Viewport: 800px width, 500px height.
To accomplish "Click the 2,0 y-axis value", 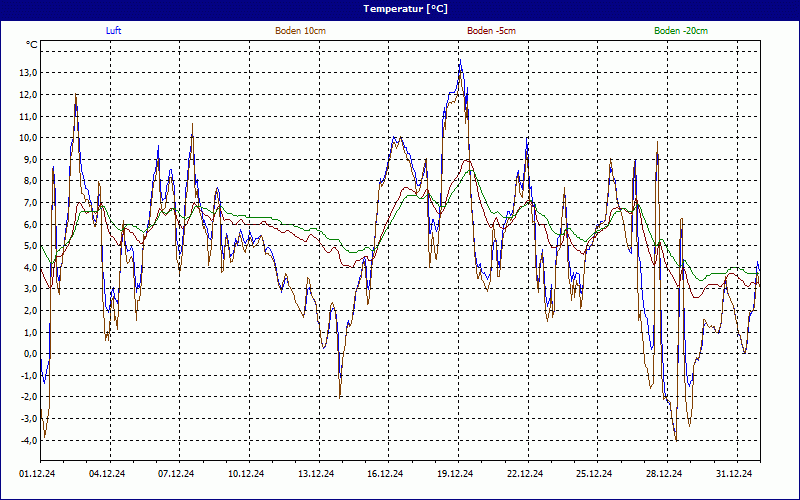I will click(x=30, y=311).
